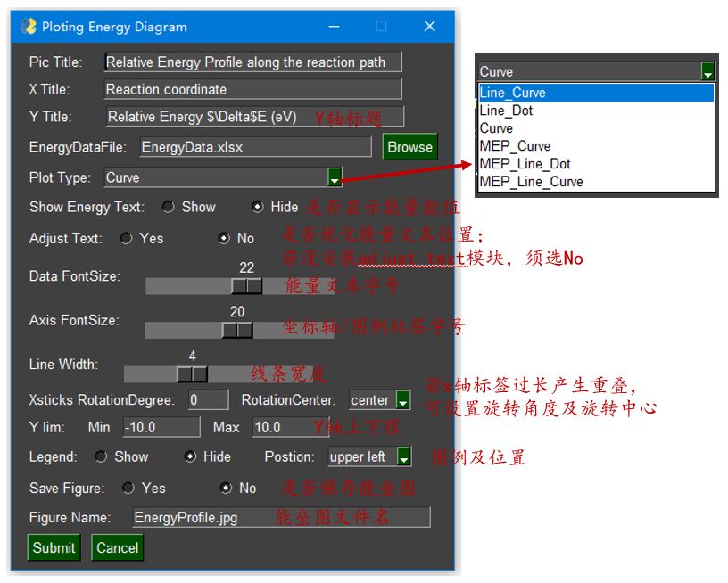This screenshot has width=728, height=583.
Task: Focus the Y lim Min input field
Action: [x=161, y=427]
